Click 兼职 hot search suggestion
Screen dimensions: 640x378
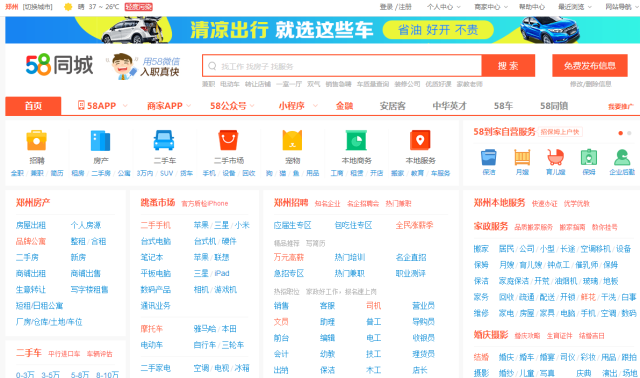tap(208, 84)
